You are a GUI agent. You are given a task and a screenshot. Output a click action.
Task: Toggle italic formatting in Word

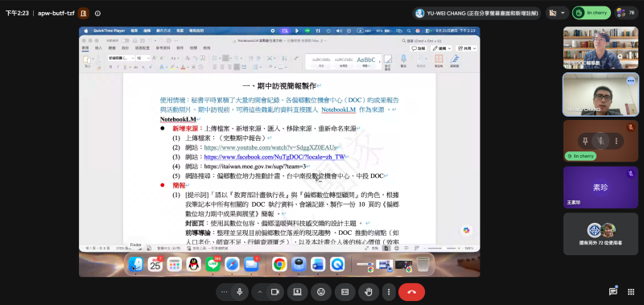(x=118, y=67)
